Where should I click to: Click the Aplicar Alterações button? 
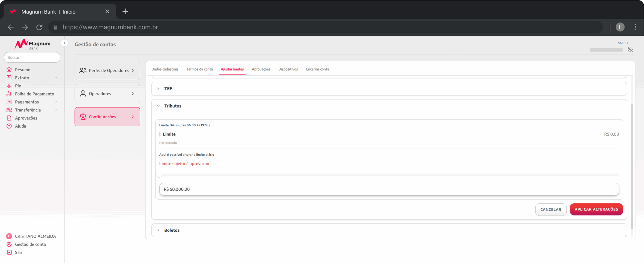pyautogui.click(x=596, y=209)
